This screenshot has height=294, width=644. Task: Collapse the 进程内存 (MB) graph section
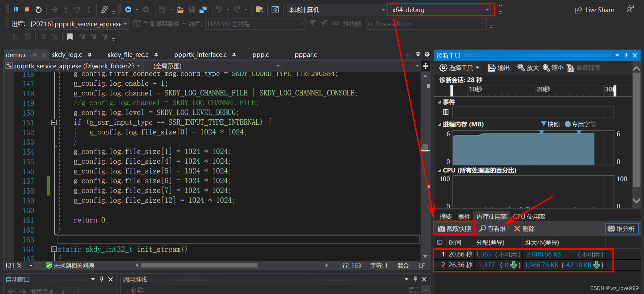(439, 124)
